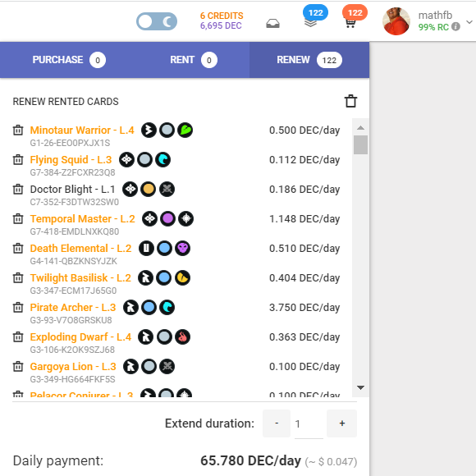The height and width of the screenshot is (476, 476).
Task: Remove Doctor Blight with its trash icon
Action: pyautogui.click(x=18, y=189)
